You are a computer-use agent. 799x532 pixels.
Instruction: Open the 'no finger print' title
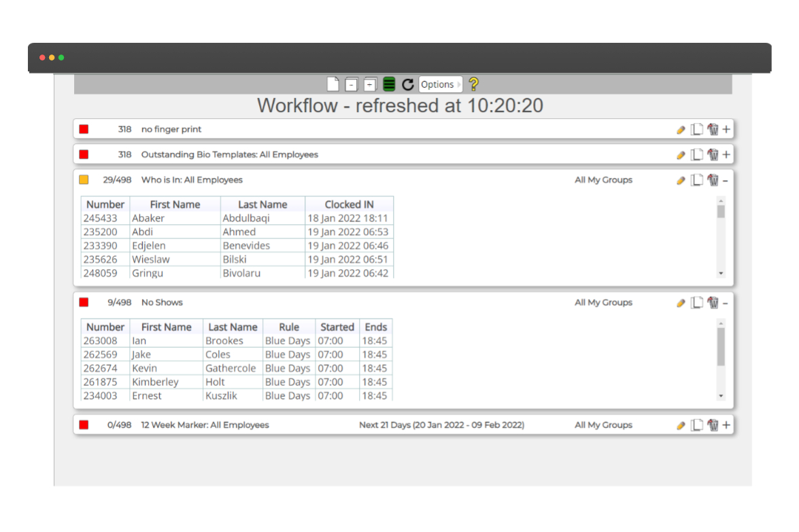click(x=171, y=129)
